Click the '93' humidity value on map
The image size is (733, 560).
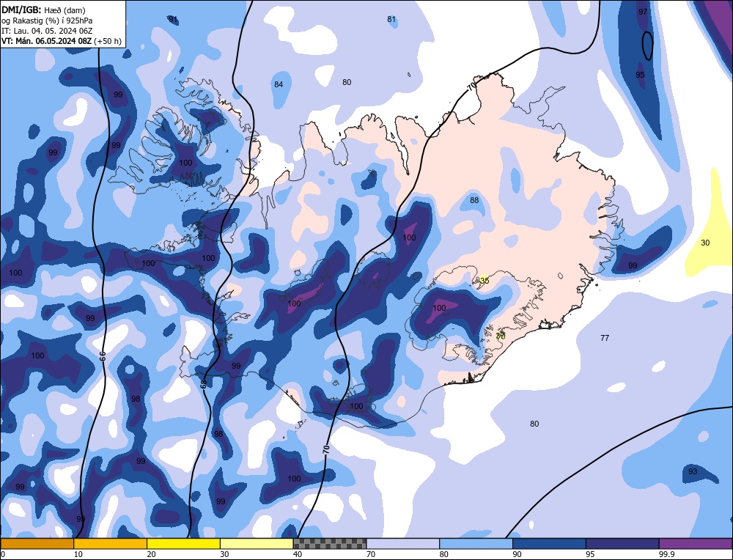tap(693, 471)
